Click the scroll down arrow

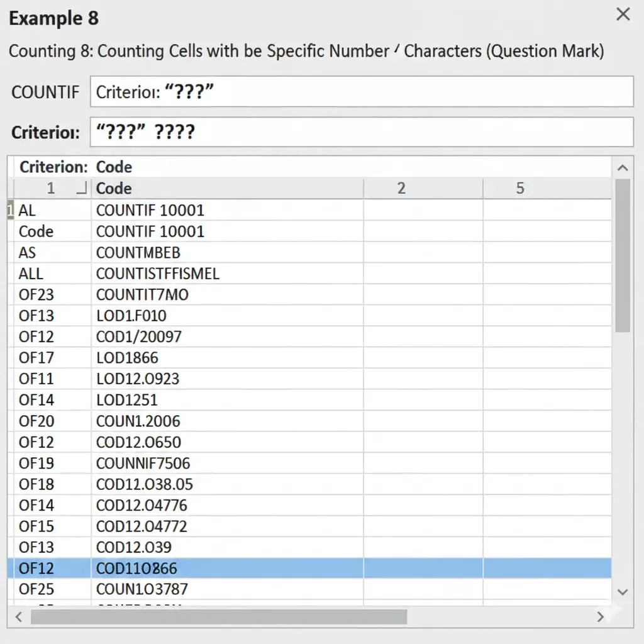622,592
